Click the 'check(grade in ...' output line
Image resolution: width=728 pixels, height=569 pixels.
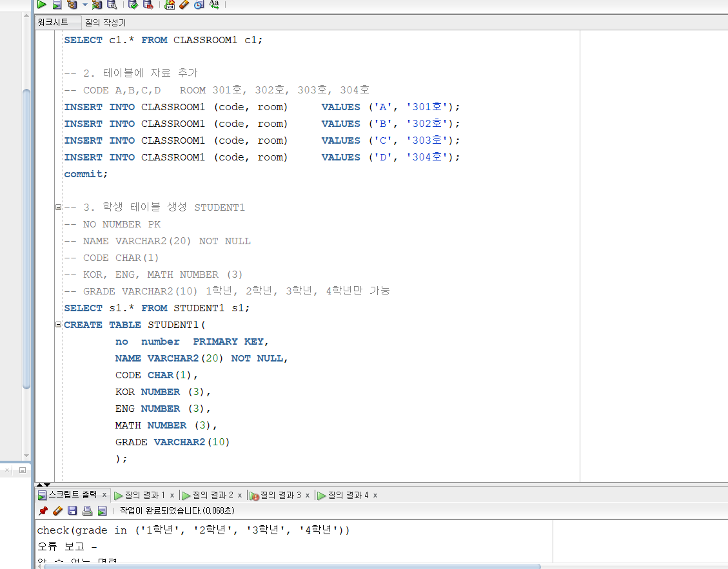click(193, 530)
